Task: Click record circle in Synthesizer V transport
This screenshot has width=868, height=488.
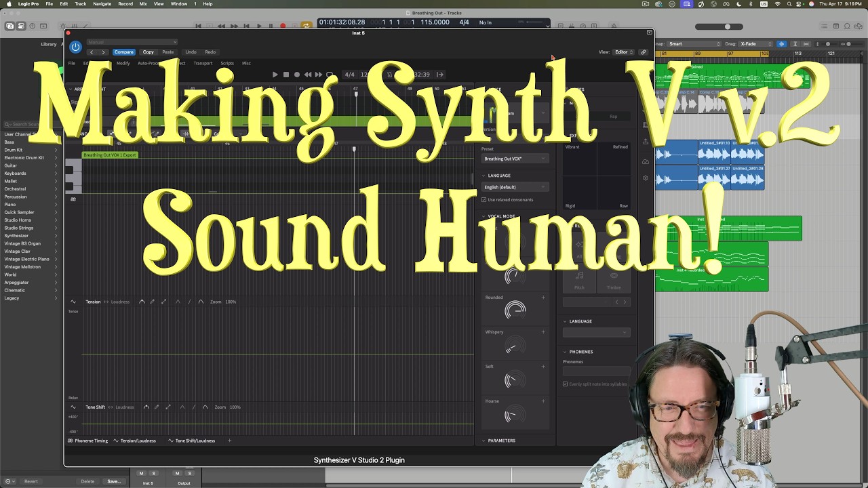Action: [296, 75]
